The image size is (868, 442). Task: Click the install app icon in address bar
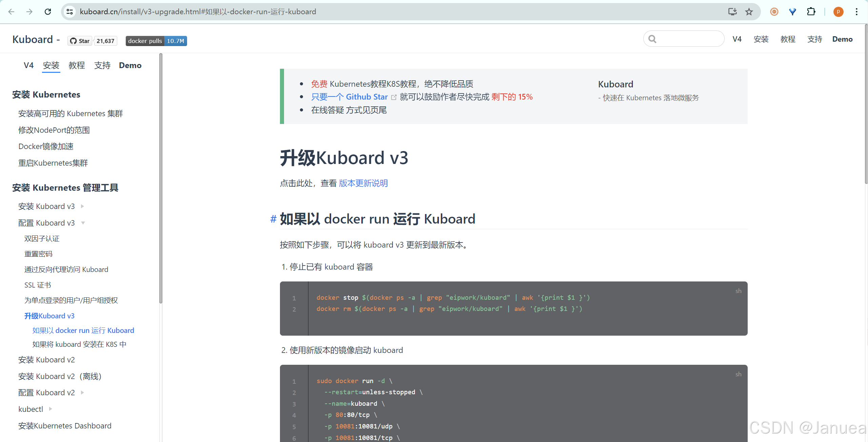(x=732, y=12)
